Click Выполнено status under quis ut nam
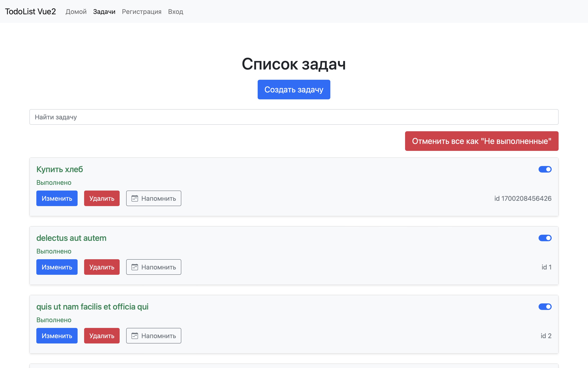The image size is (588, 368). click(x=54, y=320)
